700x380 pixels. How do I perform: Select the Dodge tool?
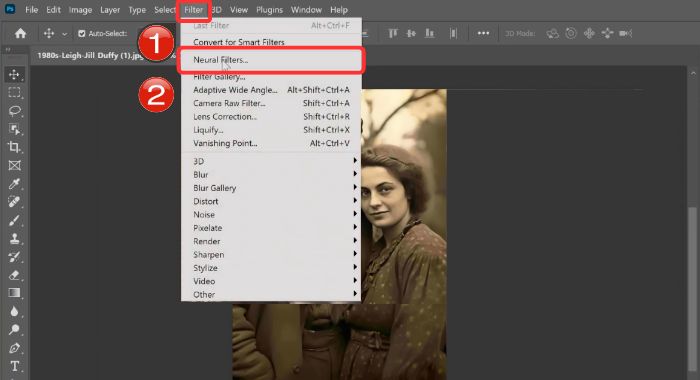point(14,330)
